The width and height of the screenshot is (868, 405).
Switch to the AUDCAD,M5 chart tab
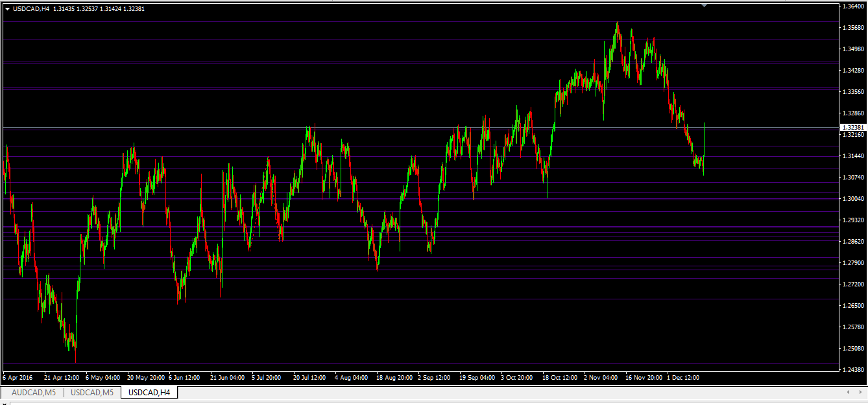pos(33,393)
